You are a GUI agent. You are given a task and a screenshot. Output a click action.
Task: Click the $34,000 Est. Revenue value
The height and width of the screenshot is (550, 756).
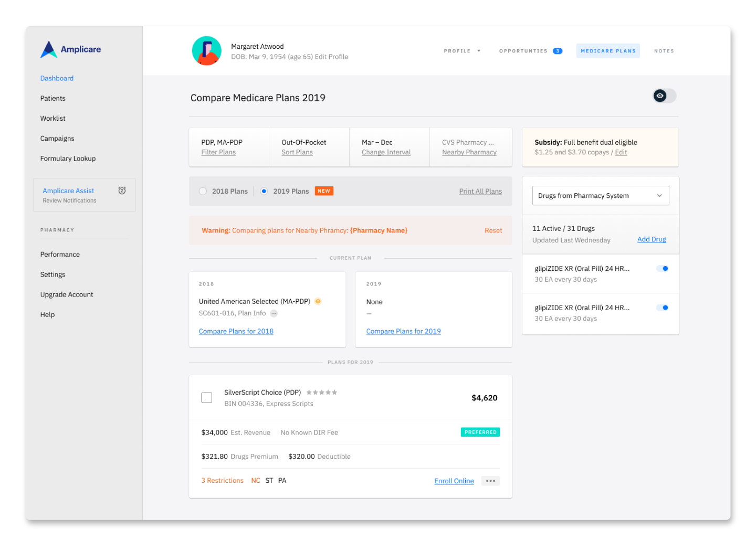point(215,432)
